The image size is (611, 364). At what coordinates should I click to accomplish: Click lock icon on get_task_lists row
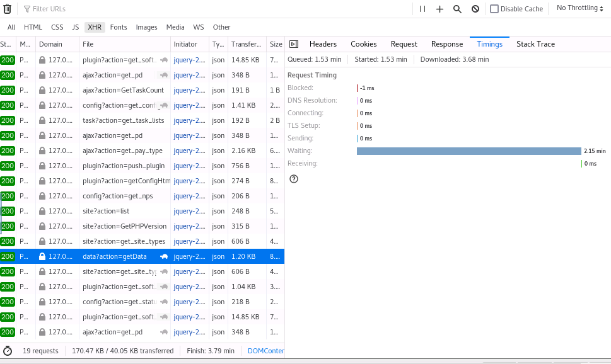tap(42, 121)
